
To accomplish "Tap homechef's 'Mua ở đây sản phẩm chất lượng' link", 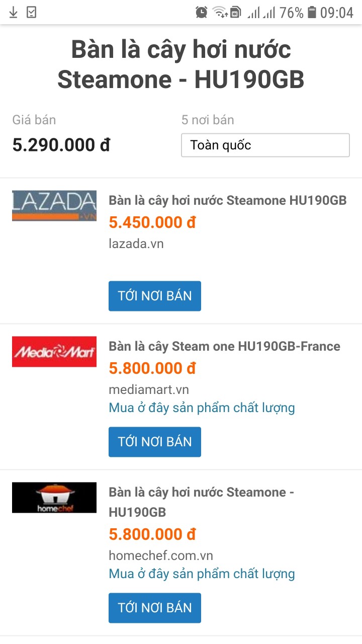I will [x=202, y=574].
